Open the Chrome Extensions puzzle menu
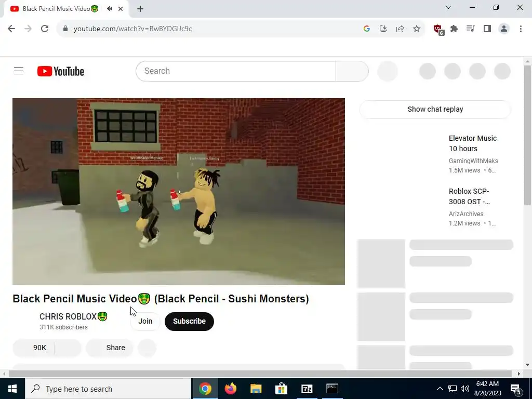The height and width of the screenshot is (399, 532). [x=454, y=29]
